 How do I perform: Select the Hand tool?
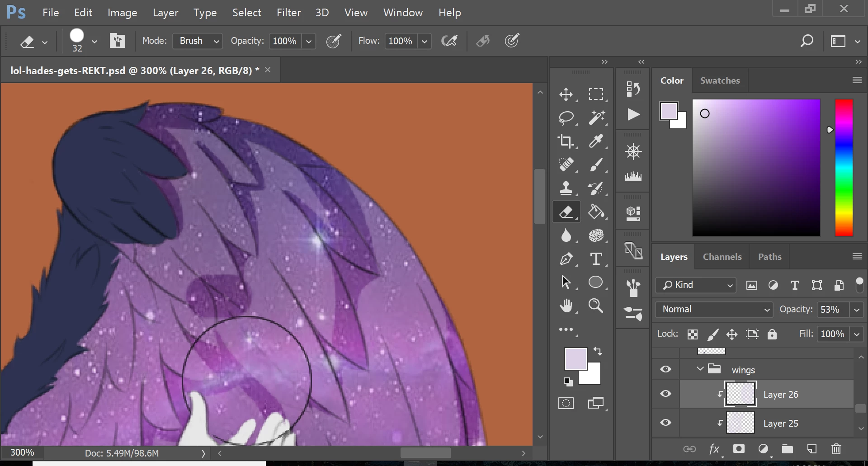566,306
